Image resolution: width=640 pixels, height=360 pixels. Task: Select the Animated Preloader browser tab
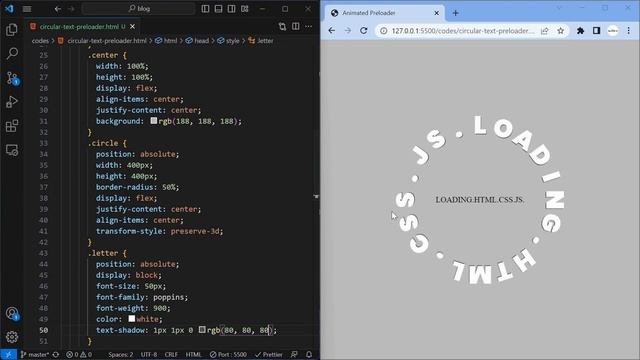pos(385,13)
